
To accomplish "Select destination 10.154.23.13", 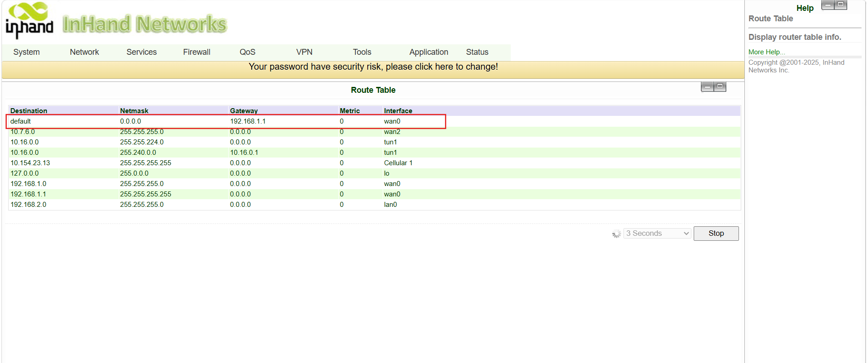I will [x=30, y=163].
